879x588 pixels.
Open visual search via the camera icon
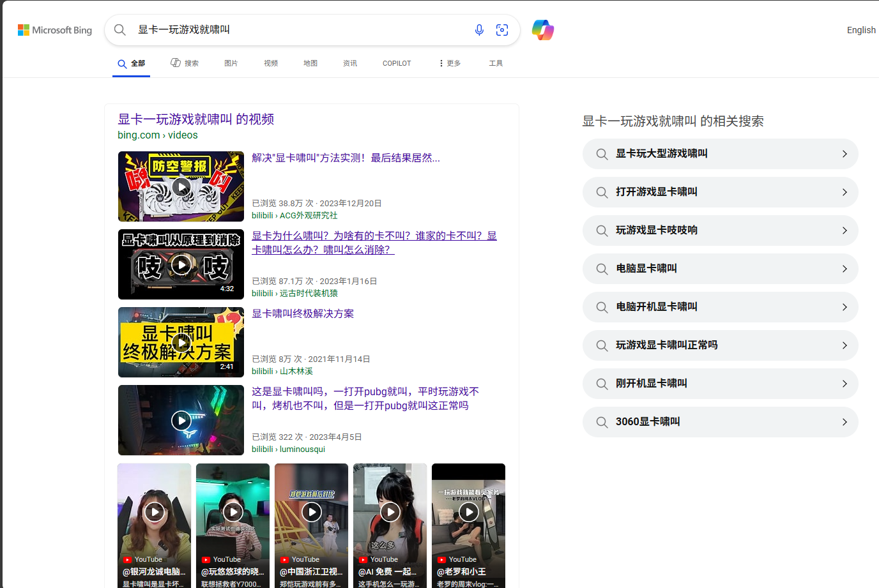(x=502, y=29)
